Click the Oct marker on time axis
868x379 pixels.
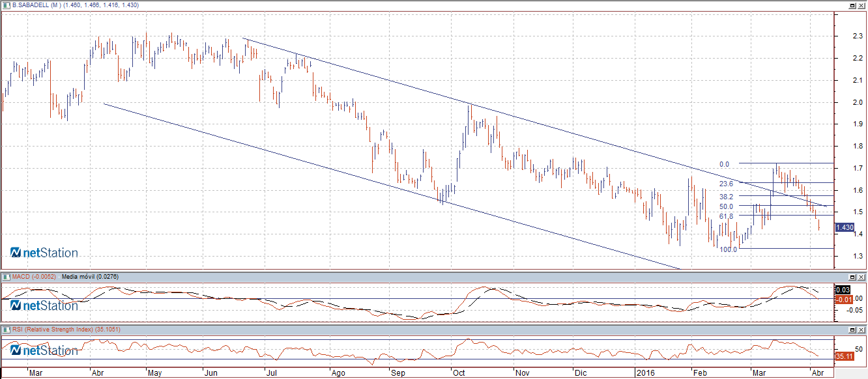coord(459,374)
